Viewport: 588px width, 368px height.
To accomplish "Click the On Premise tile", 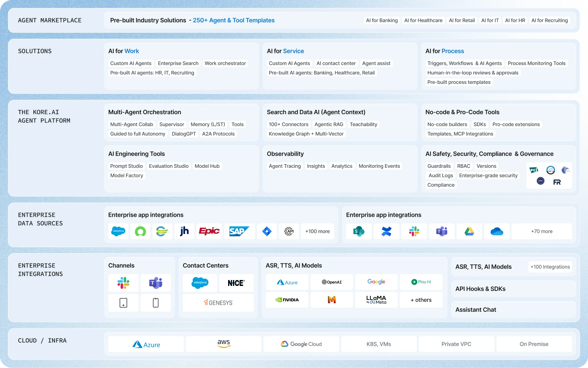I will coord(534,344).
